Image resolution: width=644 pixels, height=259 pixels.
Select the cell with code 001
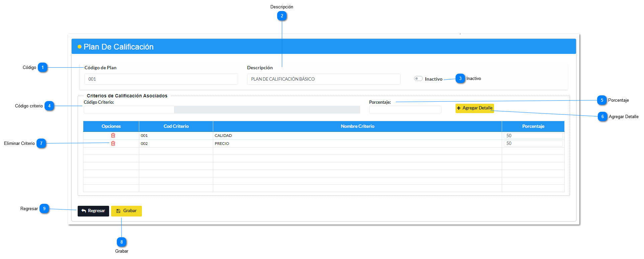click(x=176, y=136)
